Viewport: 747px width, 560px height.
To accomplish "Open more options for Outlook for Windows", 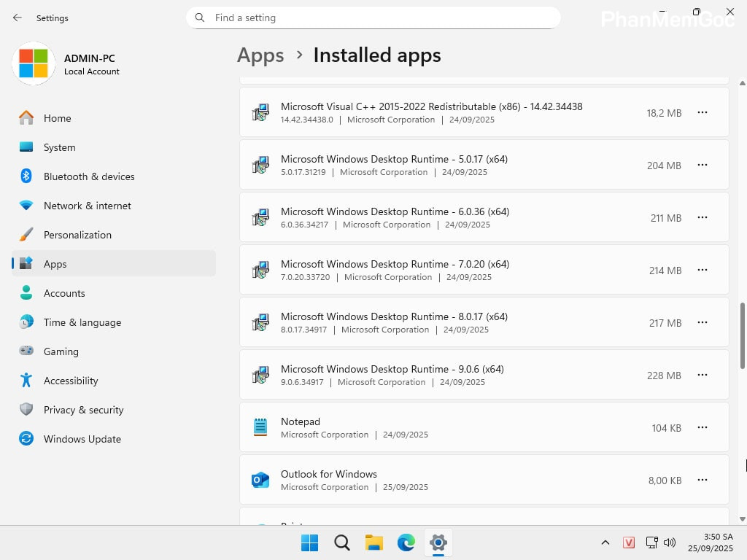I will tap(703, 480).
